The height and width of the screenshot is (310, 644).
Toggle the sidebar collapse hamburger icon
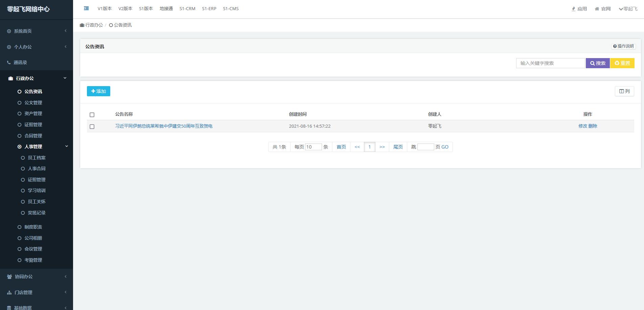pyautogui.click(x=86, y=8)
